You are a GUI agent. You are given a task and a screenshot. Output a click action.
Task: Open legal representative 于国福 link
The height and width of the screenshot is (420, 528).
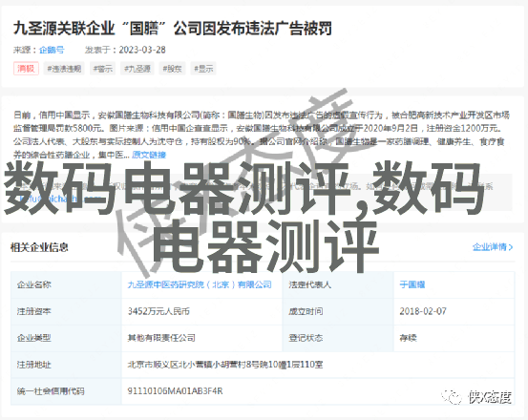412,284
